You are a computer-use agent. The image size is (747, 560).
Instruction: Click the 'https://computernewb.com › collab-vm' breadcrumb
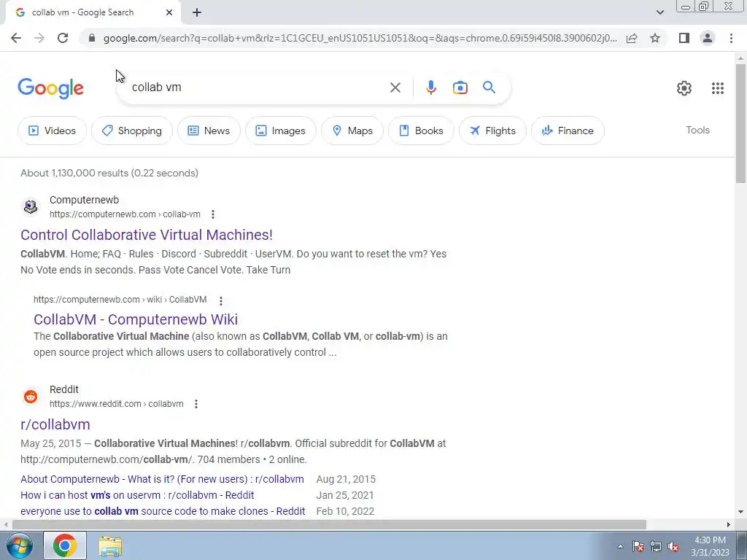pyautogui.click(x=125, y=214)
